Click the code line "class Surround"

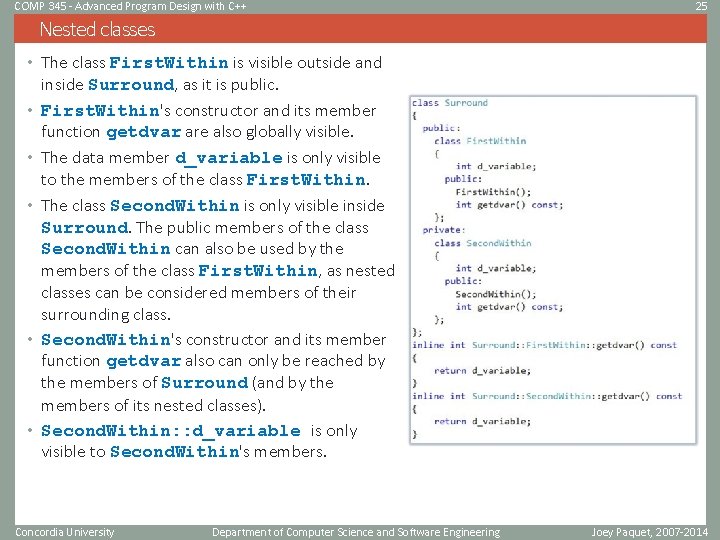450,103
